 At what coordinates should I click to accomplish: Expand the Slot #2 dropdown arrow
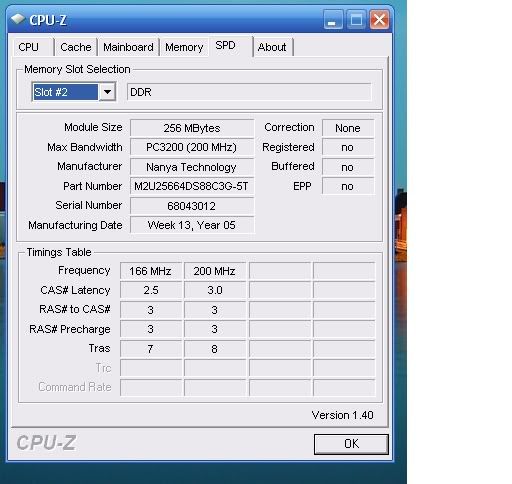(107, 92)
